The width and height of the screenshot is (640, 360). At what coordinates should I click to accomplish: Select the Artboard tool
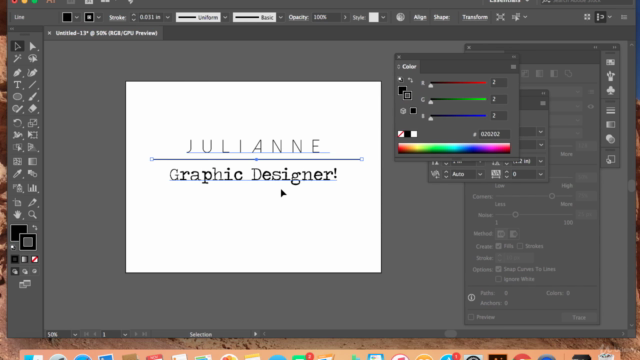click(17, 202)
